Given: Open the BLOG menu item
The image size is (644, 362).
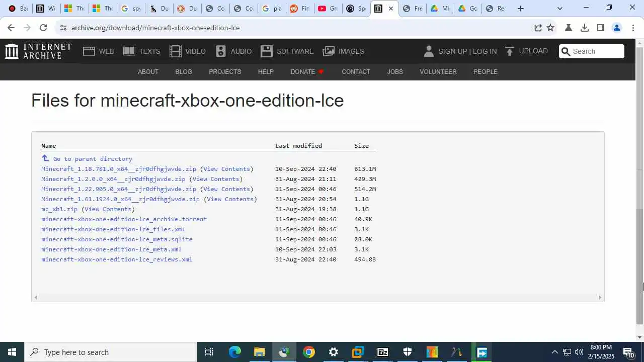Looking at the screenshot, I should 184,71.
